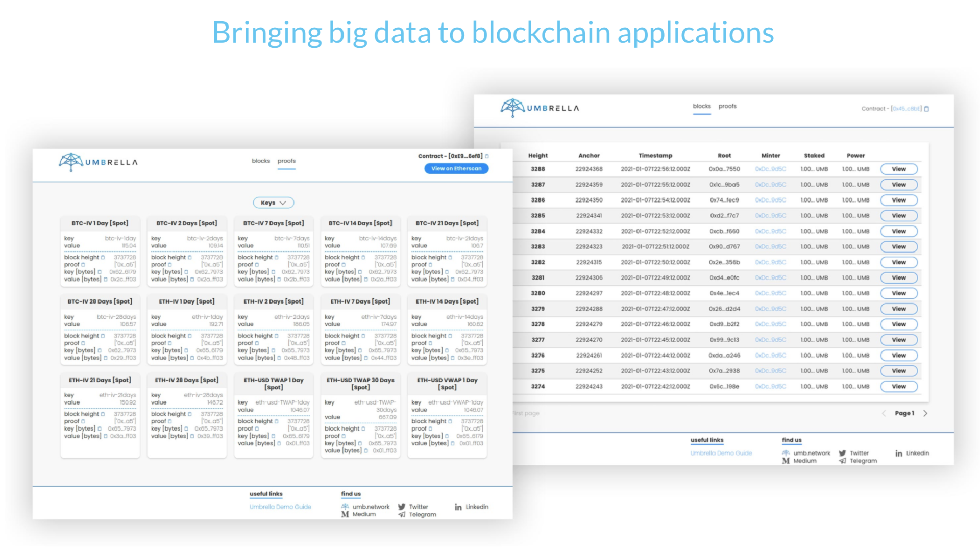Click anchor value 22924368
The width and height of the screenshot is (980, 555).
point(589,169)
